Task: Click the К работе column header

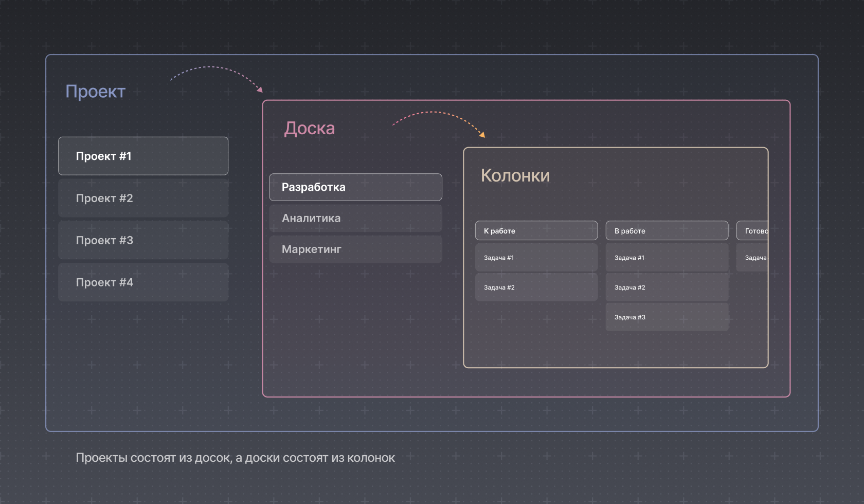Action: coord(536,231)
